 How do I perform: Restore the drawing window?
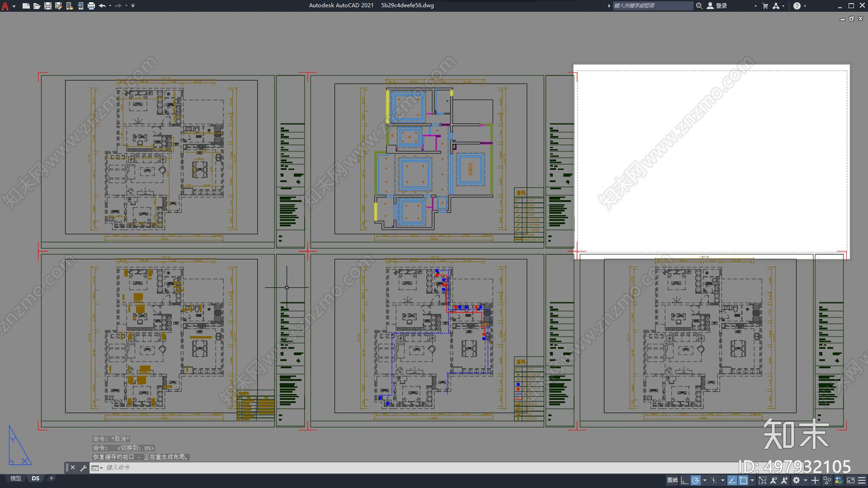coord(851,19)
